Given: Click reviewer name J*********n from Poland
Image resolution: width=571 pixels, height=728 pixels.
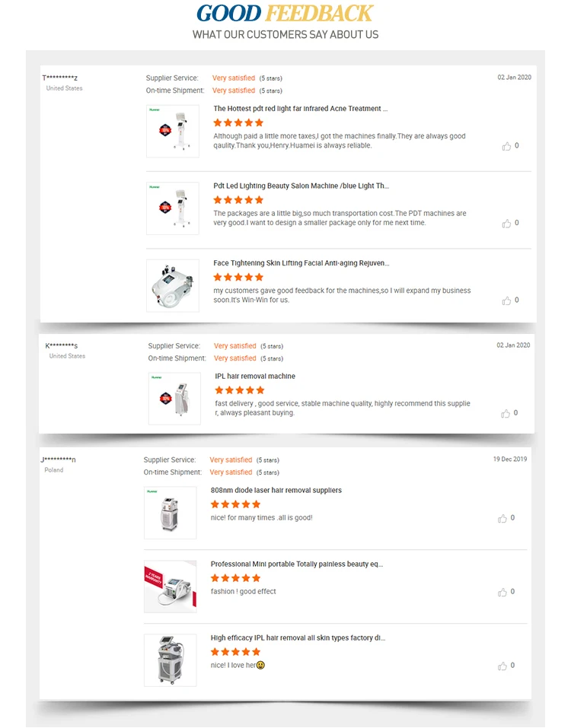Looking at the screenshot, I should click(58, 459).
